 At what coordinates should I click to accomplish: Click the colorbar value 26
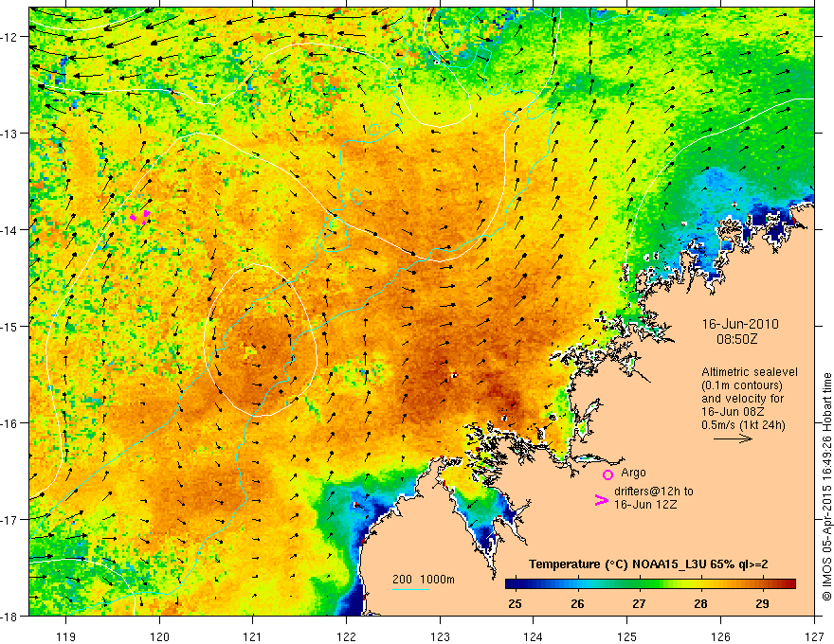click(x=577, y=603)
